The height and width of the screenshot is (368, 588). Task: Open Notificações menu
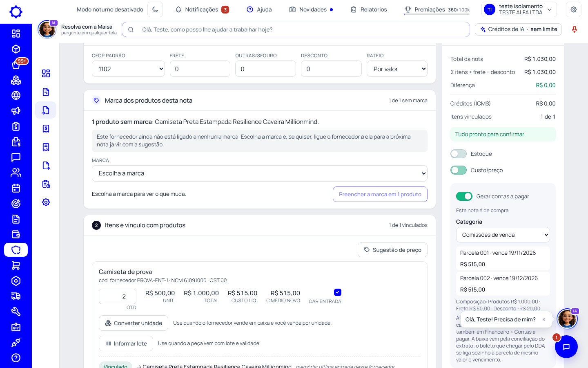click(202, 9)
